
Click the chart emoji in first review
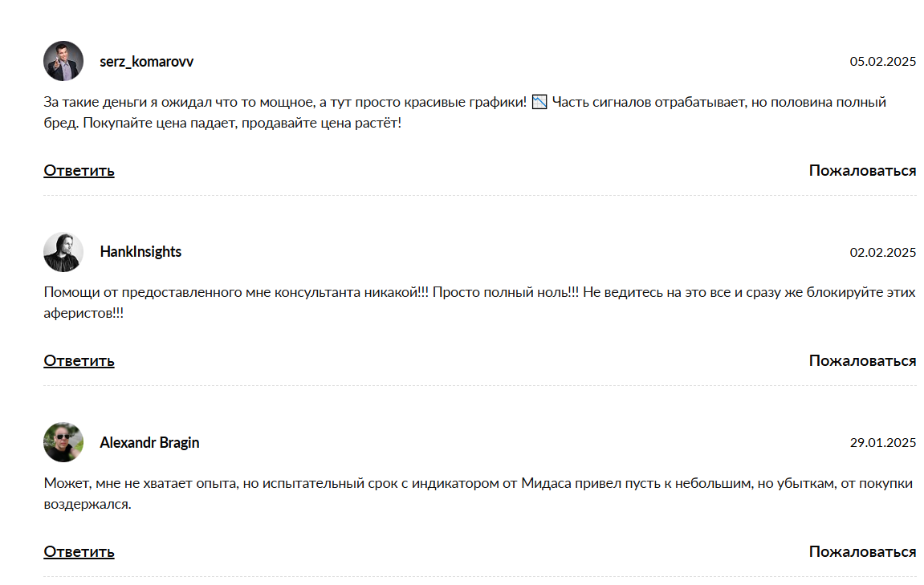[x=539, y=102]
